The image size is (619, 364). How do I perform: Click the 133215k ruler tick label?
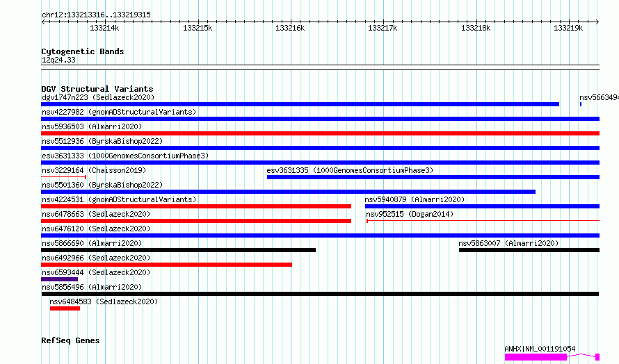coord(198,28)
